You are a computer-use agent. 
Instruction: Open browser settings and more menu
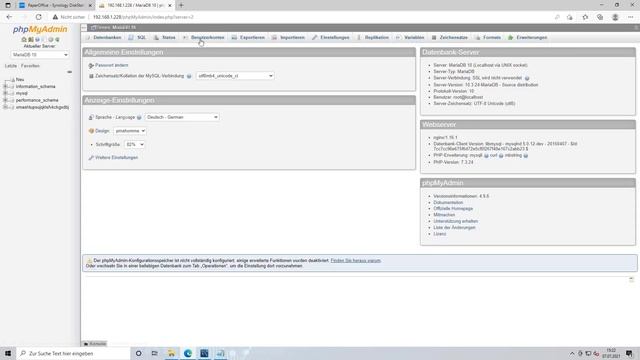point(631,17)
